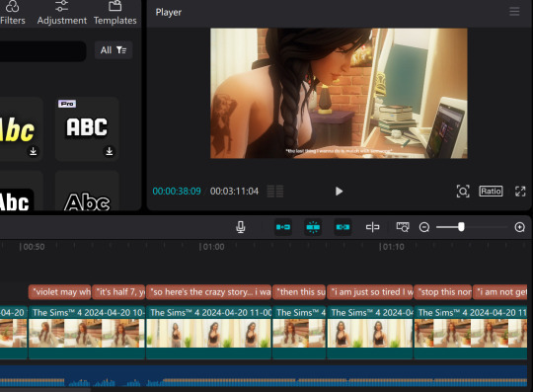Select the outlined Abc text style thumbnail
This screenshot has height=392, width=533.
(x=87, y=192)
